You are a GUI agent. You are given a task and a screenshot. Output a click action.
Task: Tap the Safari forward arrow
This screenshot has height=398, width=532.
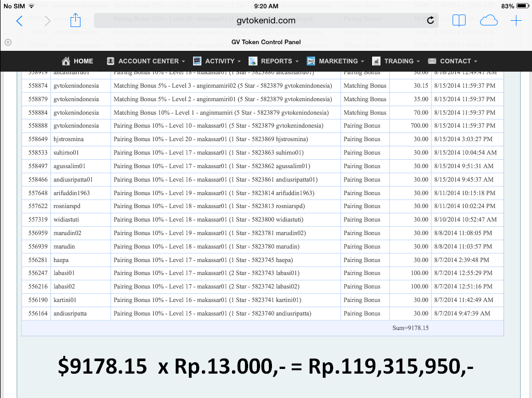pos(48,21)
